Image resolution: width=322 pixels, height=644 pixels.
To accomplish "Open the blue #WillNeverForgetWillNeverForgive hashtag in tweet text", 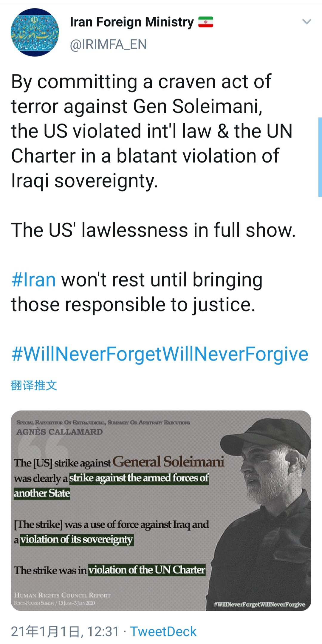I will click(160, 354).
